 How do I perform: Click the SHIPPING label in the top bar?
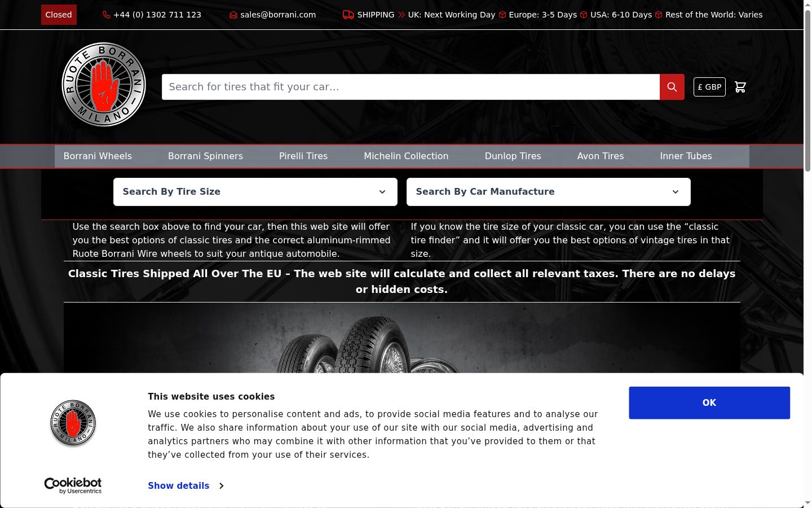click(376, 15)
